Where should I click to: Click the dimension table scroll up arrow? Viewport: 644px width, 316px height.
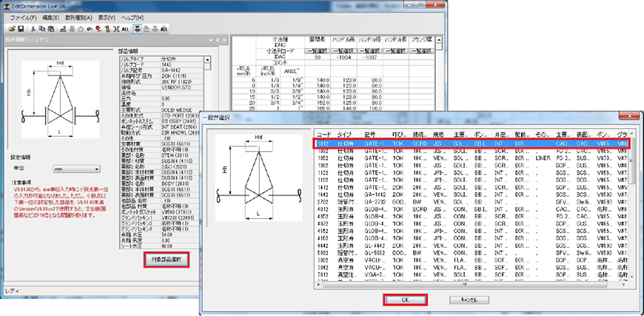[x=439, y=40]
